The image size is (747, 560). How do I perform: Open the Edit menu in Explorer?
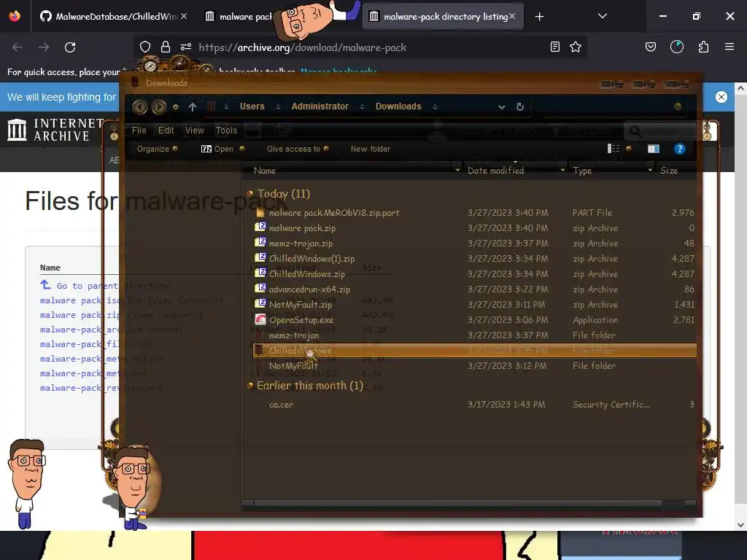tap(166, 130)
